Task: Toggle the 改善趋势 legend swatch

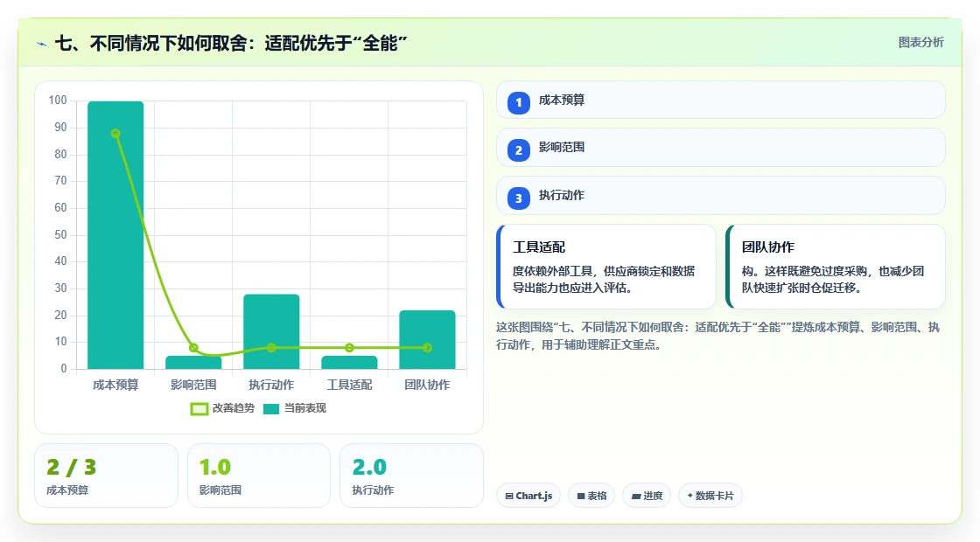Action: pyautogui.click(x=199, y=409)
